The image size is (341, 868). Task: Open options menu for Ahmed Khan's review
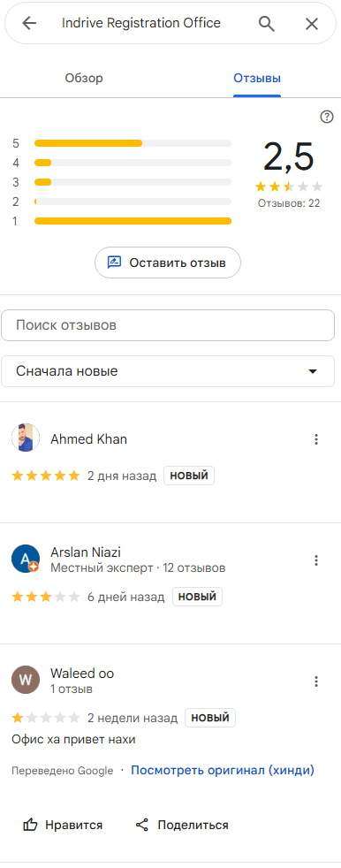point(316,439)
